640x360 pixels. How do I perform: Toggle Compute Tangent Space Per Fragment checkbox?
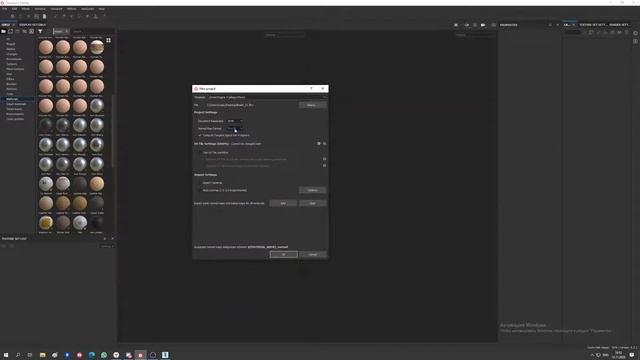pyautogui.click(x=200, y=135)
